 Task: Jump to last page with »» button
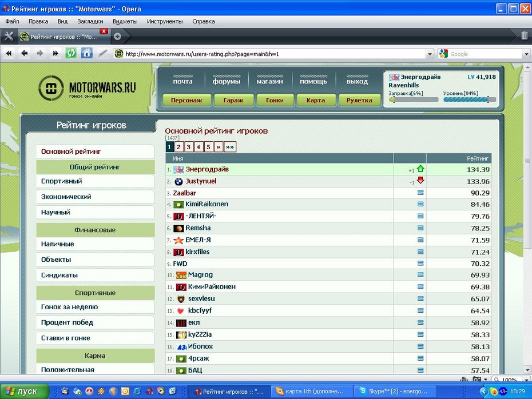coord(230,147)
